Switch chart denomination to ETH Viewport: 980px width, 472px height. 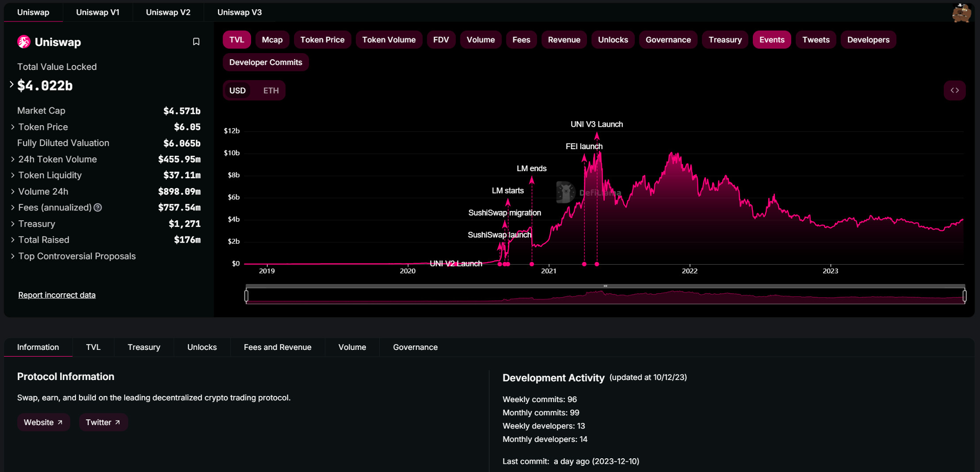click(271, 90)
